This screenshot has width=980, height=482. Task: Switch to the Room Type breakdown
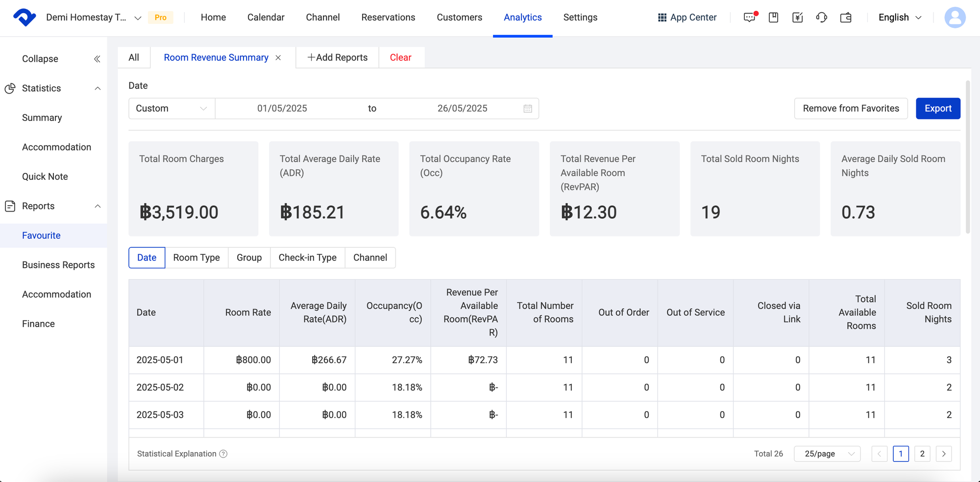[x=196, y=257]
